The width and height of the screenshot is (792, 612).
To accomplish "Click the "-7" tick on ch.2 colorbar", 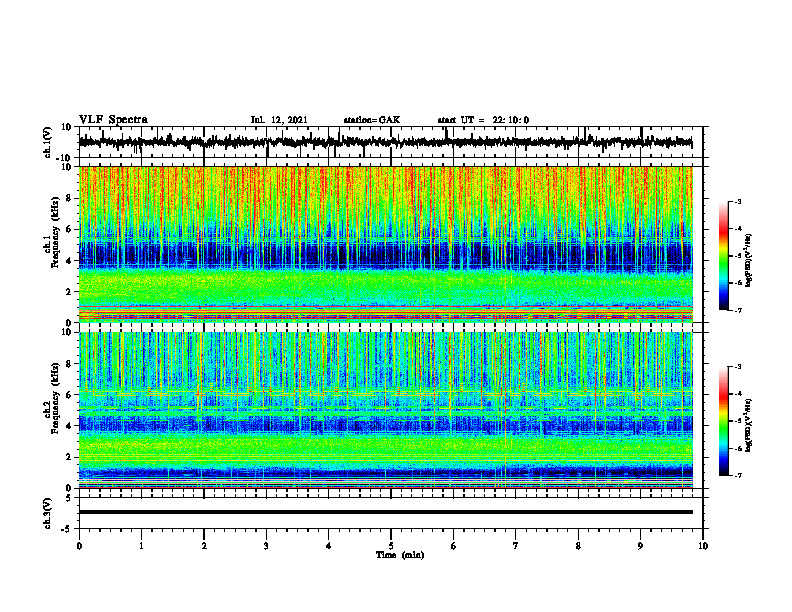I will pyautogui.click(x=737, y=476).
